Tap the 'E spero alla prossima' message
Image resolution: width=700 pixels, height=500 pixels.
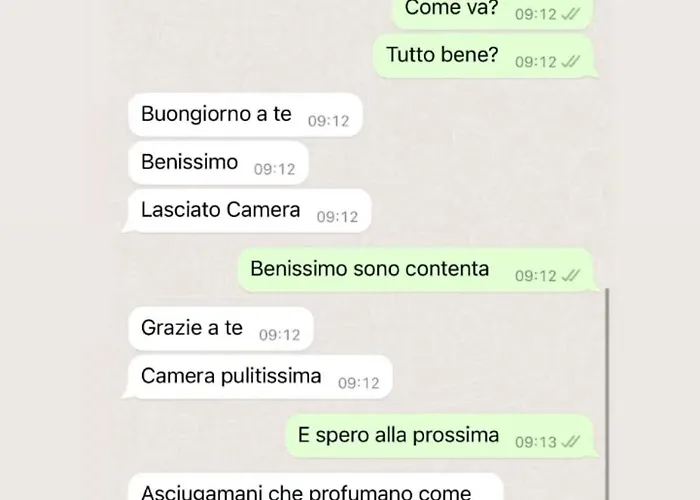click(442, 436)
